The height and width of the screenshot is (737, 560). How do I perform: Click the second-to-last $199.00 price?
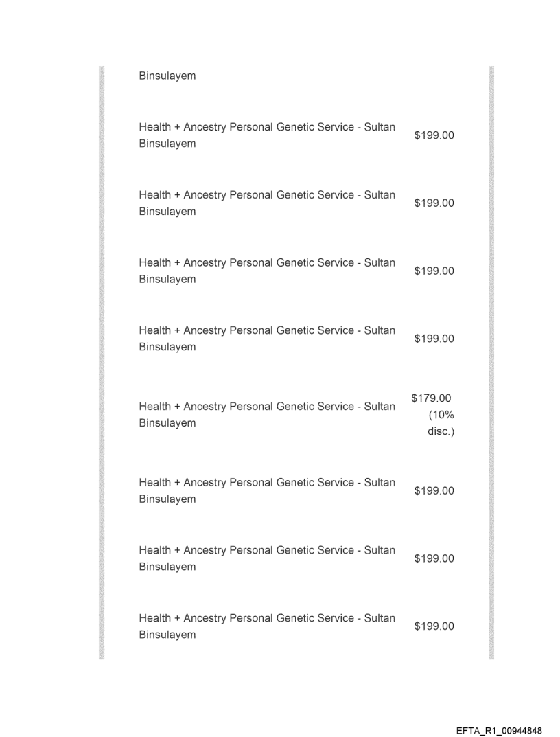coord(434,558)
